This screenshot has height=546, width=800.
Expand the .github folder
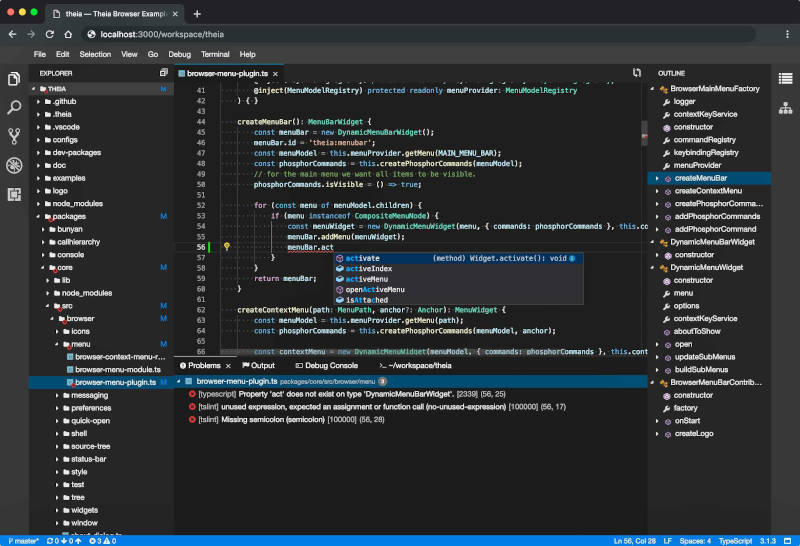coord(38,102)
